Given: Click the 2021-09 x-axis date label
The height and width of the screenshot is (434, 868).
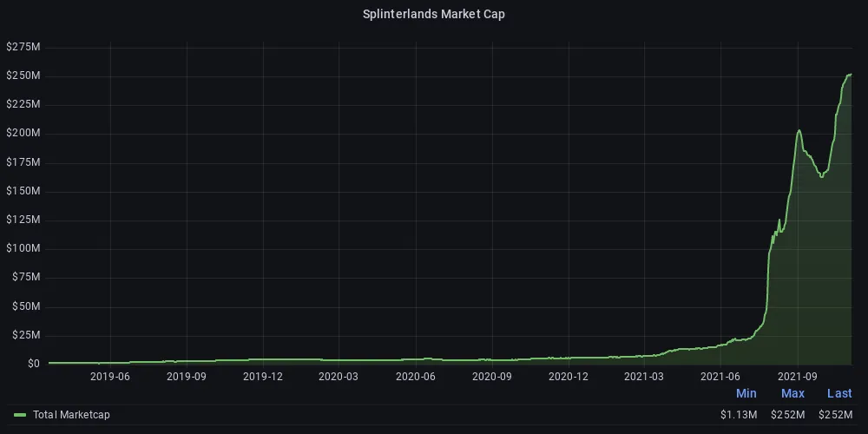Looking at the screenshot, I should 798,377.
